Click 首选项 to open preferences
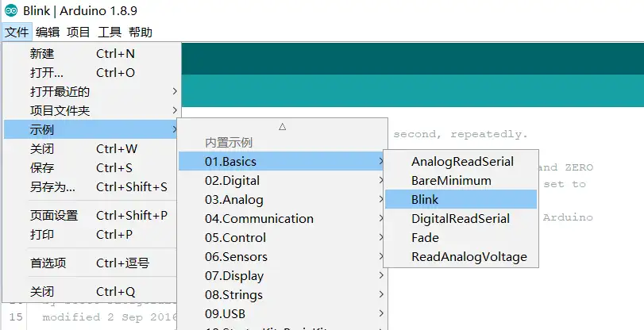644x330 pixels. (x=48, y=263)
